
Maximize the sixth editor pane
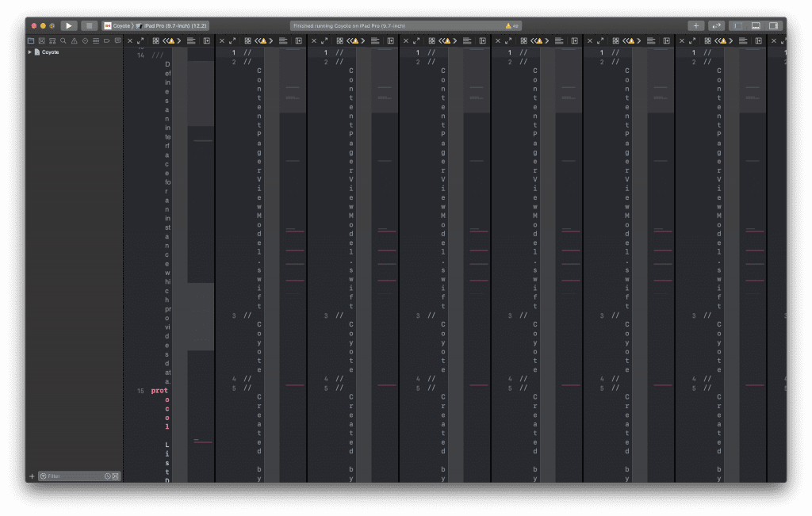pyautogui.click(x=600, y=41)
